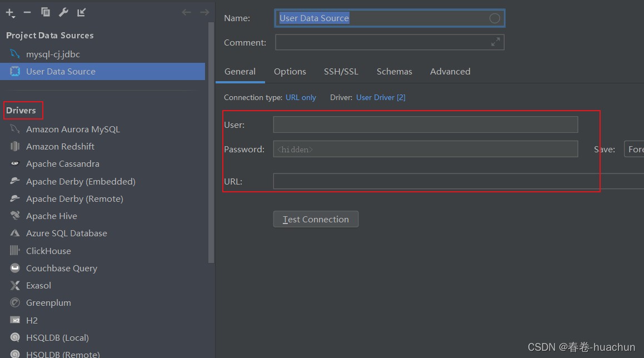The width and height of the screenshot is (644, 358).
Task: Select the ClickHouse driver icon
Action: [x=16, y=251]
